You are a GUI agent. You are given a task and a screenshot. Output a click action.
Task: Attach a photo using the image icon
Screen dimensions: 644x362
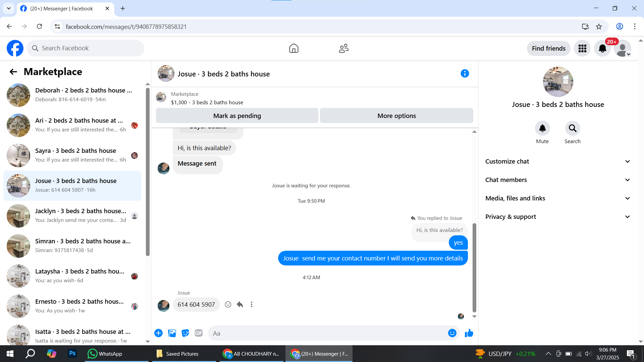[172, 333]
